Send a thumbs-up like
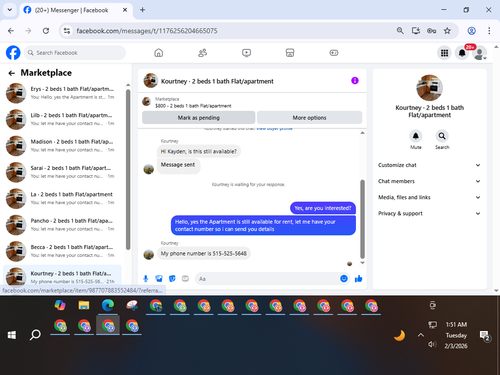Viewport: 500px width, 375px height. pyautogui.click(x=359, y=279)
